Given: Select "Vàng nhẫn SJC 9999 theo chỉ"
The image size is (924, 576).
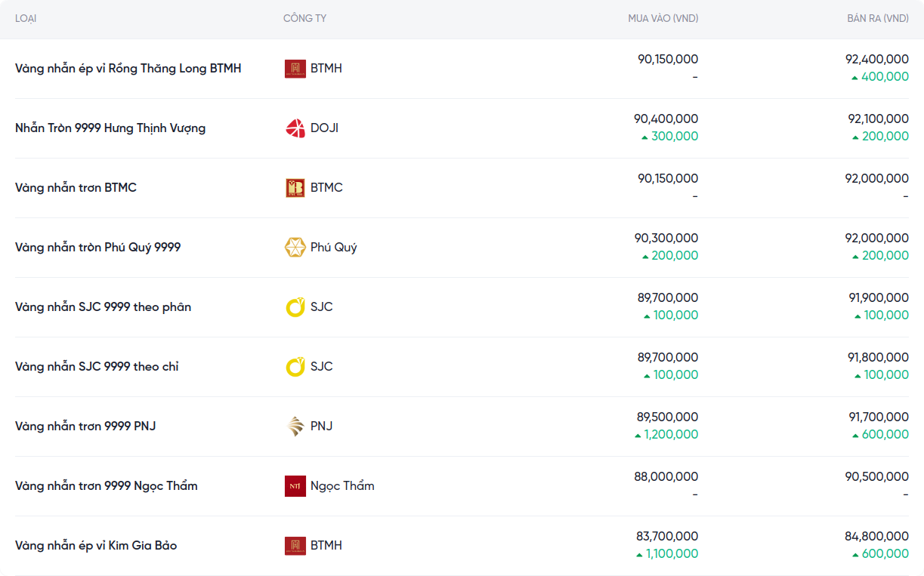Looking at the screenshot, I should 97,367.
